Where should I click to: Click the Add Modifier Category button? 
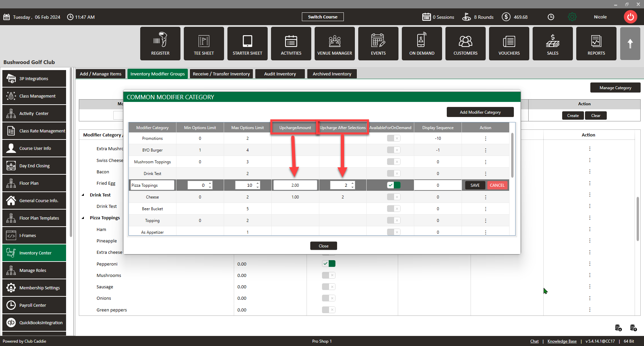(x=480, y=112)
